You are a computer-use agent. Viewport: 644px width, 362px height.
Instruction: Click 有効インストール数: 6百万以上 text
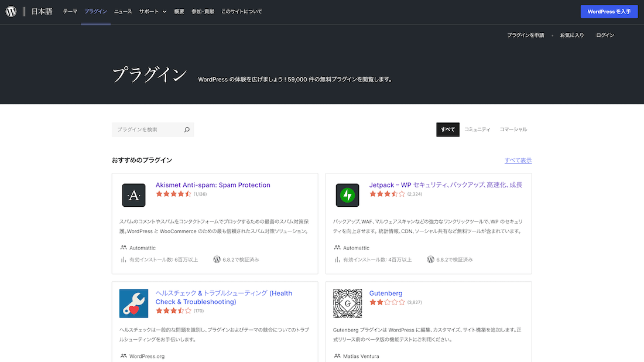pyautogui.click(x=163, y=259)
